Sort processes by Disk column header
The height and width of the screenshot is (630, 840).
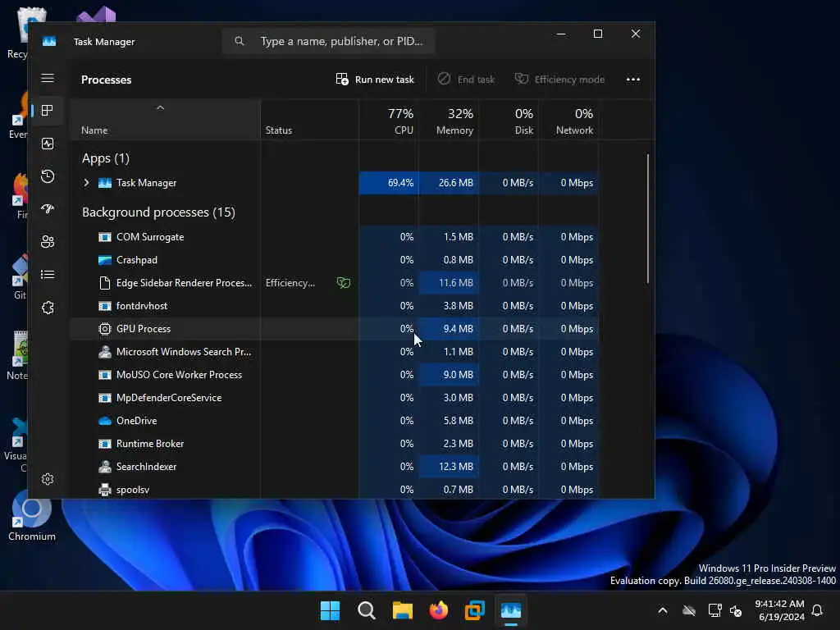[509, 120]
